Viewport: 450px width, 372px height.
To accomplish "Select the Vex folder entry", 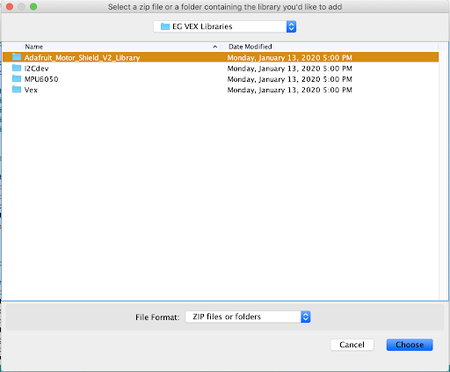I will click(x=221, y=90).
